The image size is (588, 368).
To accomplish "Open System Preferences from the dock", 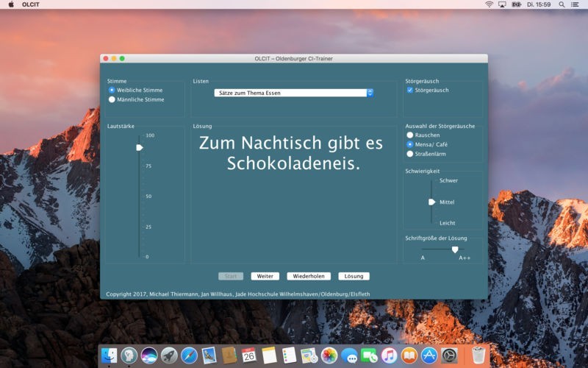I will pyautogui.click(x=449, y=355).
